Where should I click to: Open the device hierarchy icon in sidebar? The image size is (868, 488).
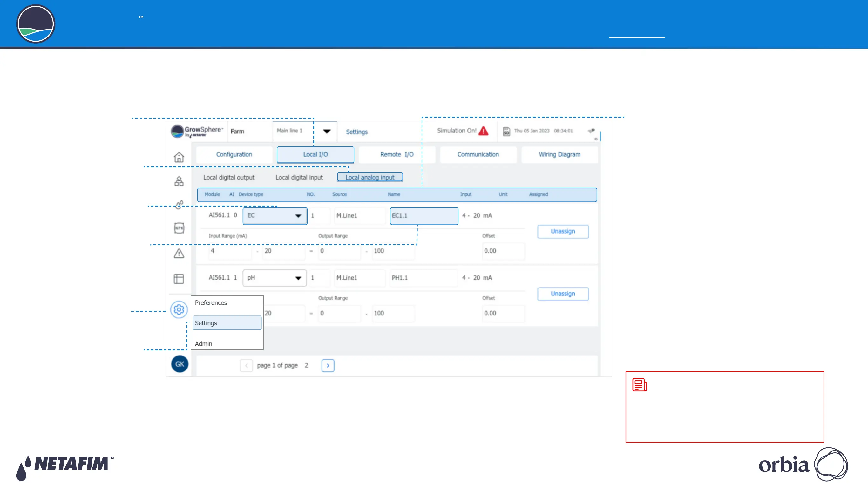179,181
